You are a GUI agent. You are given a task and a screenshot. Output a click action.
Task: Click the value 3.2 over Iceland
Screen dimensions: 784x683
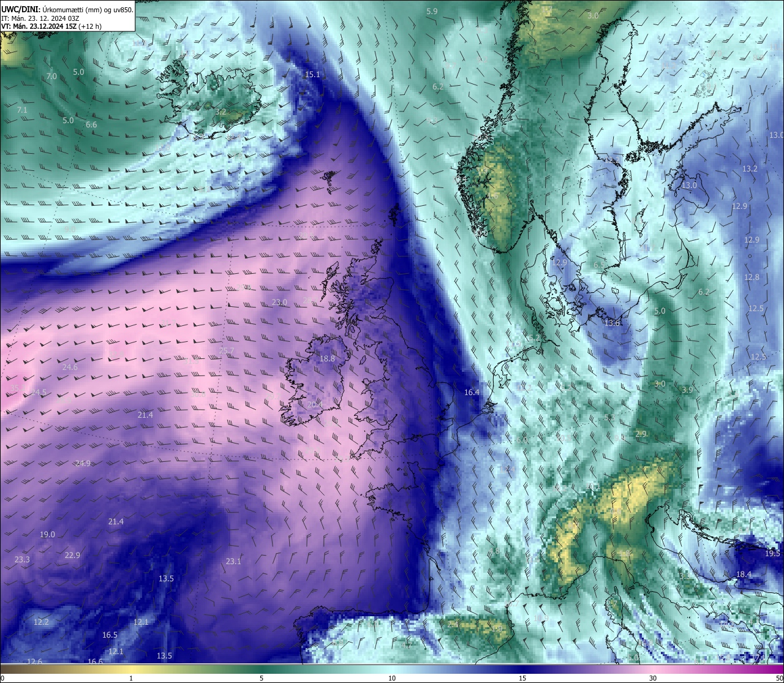(x=221, y=112)
